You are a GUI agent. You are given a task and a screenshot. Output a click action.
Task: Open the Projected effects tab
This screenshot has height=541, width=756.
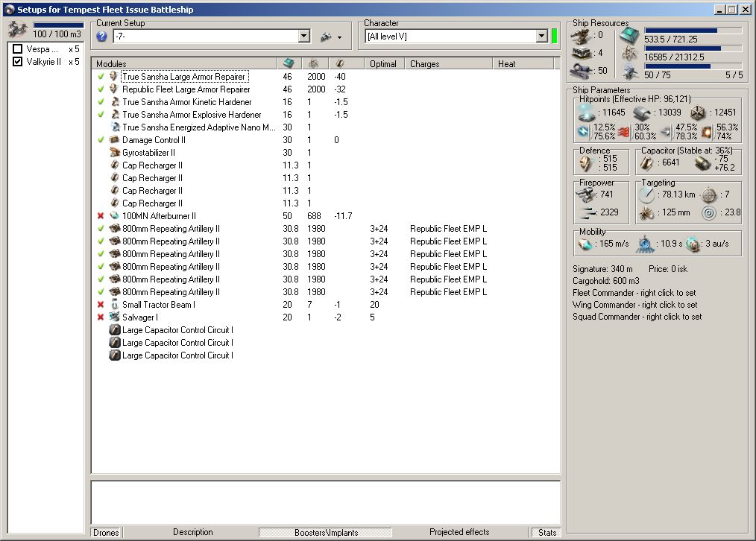tap(459, 532)
